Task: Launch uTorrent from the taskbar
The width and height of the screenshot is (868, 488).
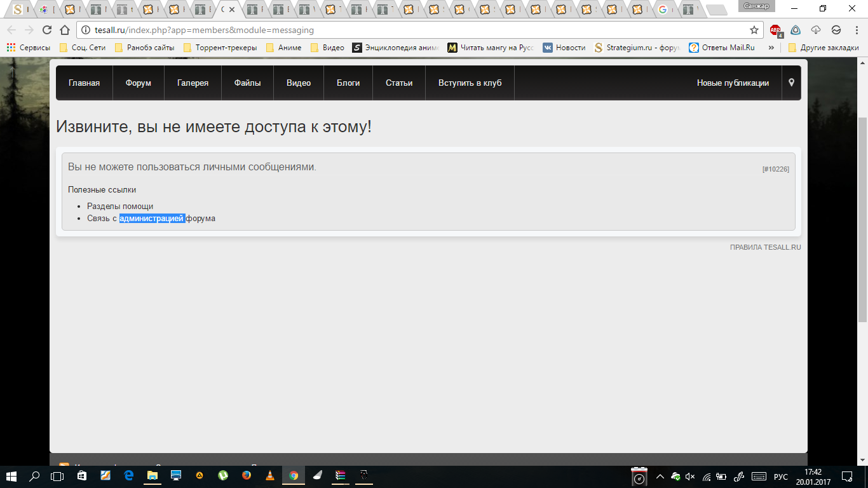Action: (x=223, y=475)
